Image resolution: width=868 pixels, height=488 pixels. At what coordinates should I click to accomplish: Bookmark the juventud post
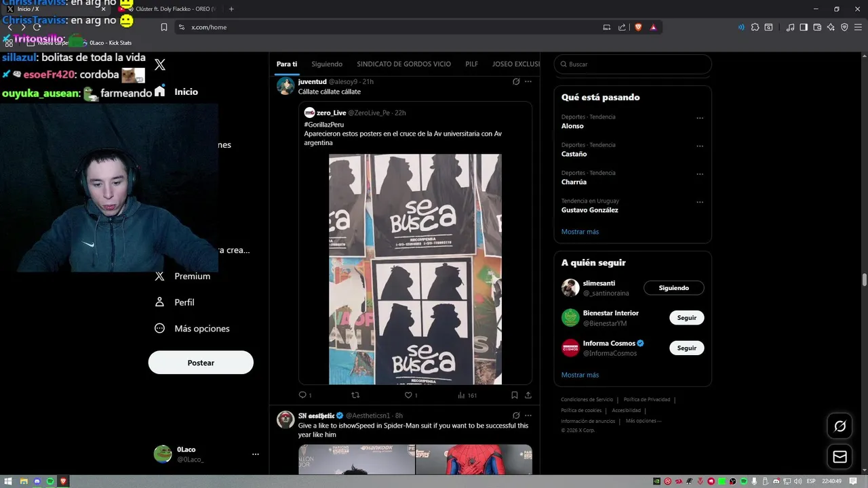(515, 395)
